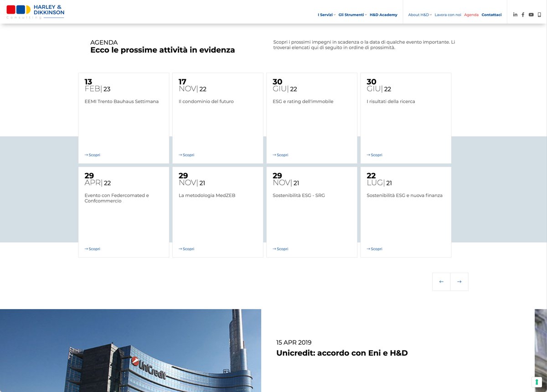Click the green accessibility badge icon
547x392 pixels.
pyautogui.click(x=537, y=382)
